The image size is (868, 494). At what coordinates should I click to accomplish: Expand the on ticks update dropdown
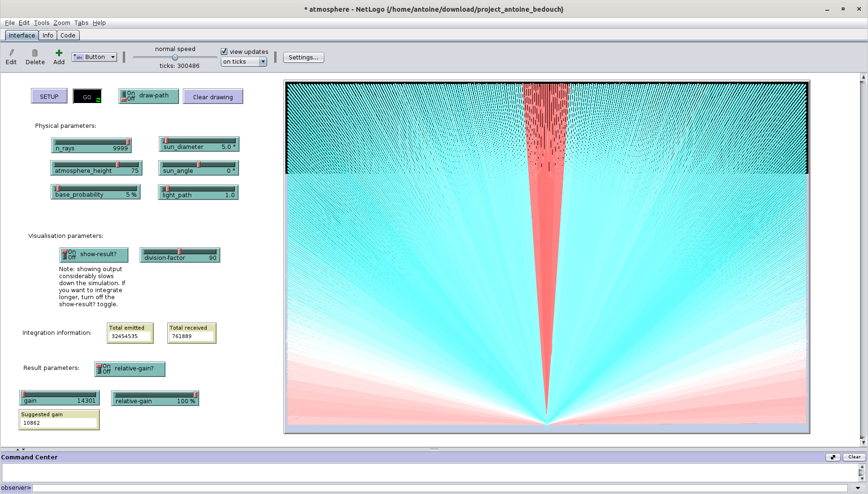pos(244,62)
